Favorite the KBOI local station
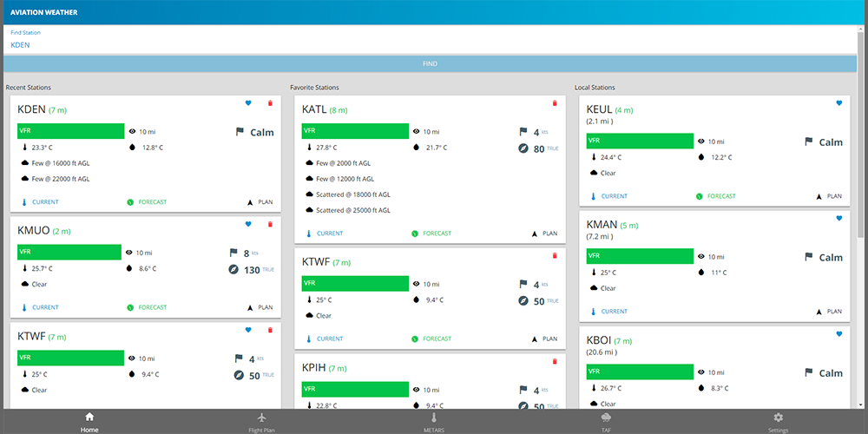 point(838,334)
